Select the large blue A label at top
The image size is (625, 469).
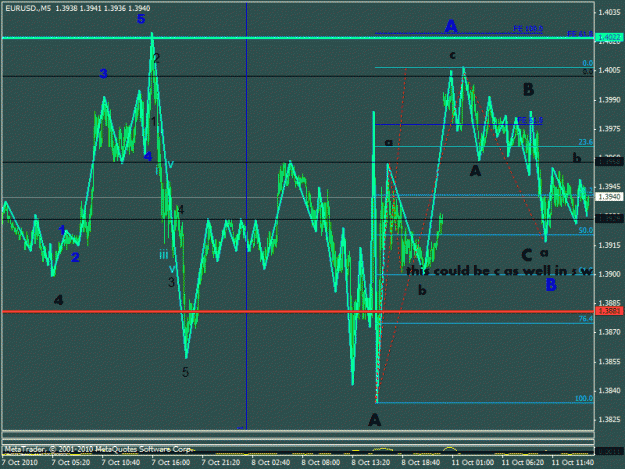[x=451, y=26]
